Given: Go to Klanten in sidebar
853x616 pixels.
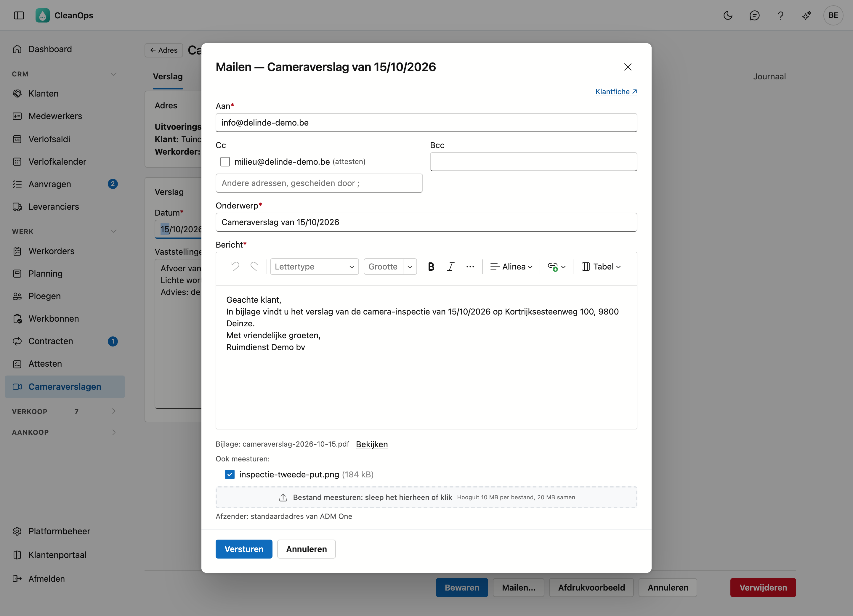Looking at the screenshot, I should [65, 93].
